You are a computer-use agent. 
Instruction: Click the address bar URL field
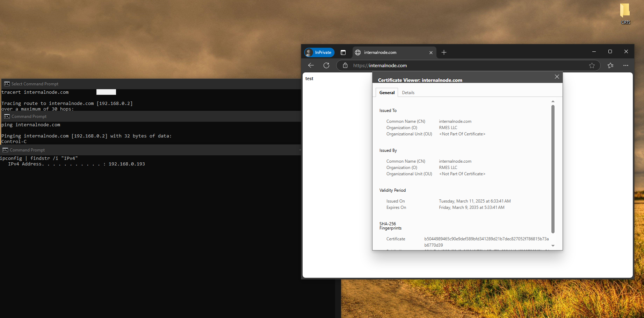(468, 65)
